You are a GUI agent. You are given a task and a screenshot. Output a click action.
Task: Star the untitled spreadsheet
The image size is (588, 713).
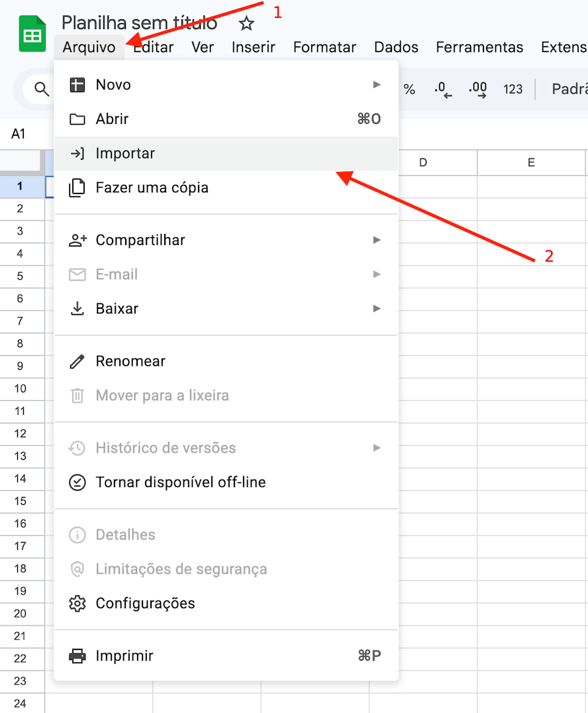point(246,24)
